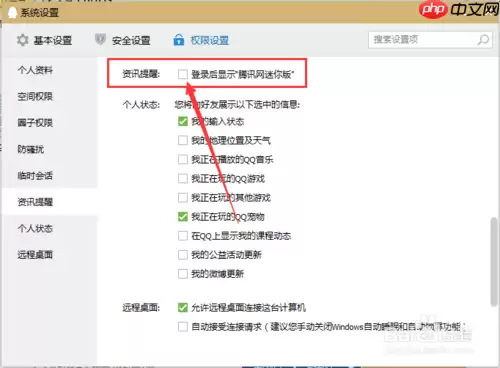Select 远程桌面 in the sidebar
The width and height of the screenshot is (500, 368).
click(x=35, y=255)
